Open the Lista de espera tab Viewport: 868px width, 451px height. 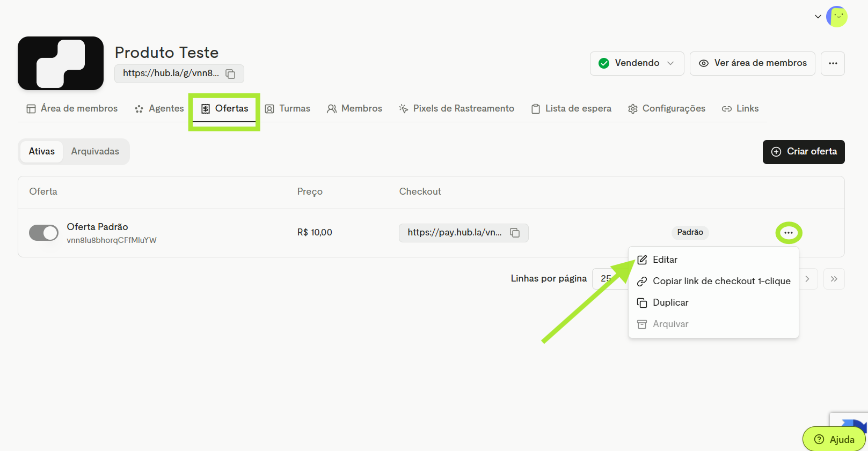coord(571,108)
